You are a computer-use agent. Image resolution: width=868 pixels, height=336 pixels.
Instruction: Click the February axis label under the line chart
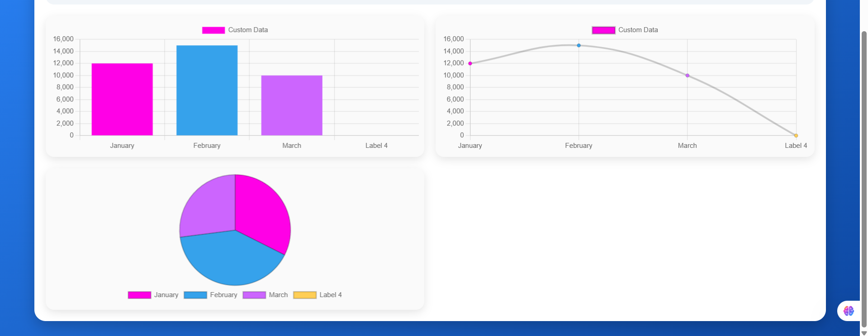coord(579,146)
